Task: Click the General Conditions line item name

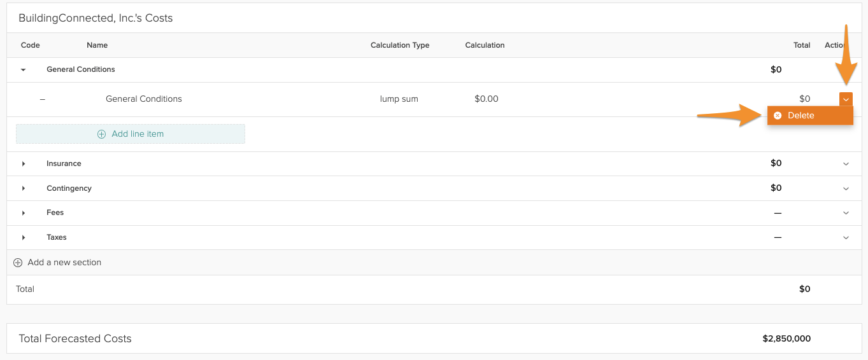Action: (144, 99)
